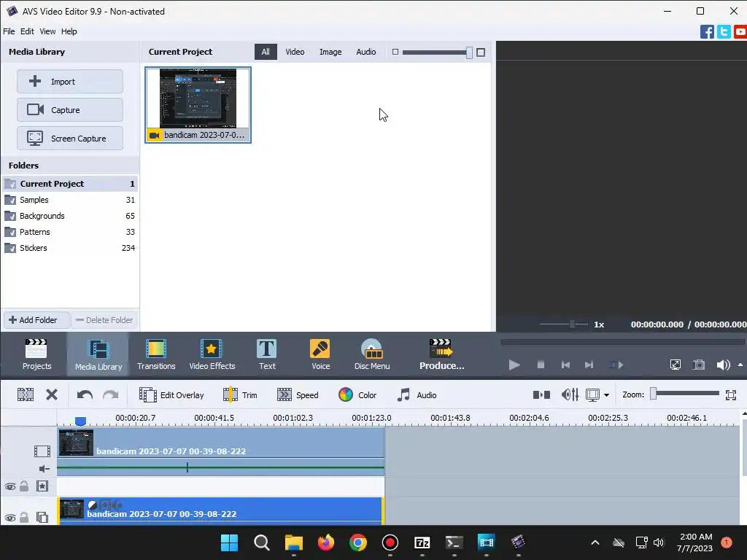Open the Text tool panel

267,354
